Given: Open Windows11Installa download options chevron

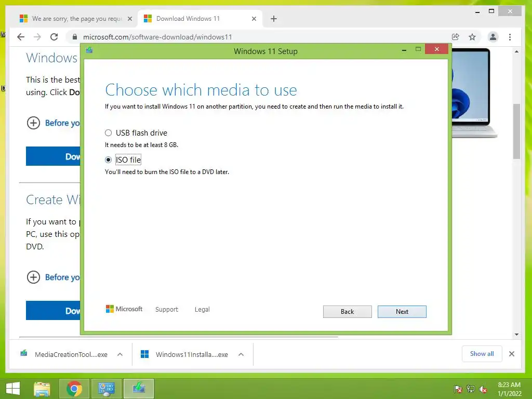Looking at the screenshot, I should [x=241, y=354].
